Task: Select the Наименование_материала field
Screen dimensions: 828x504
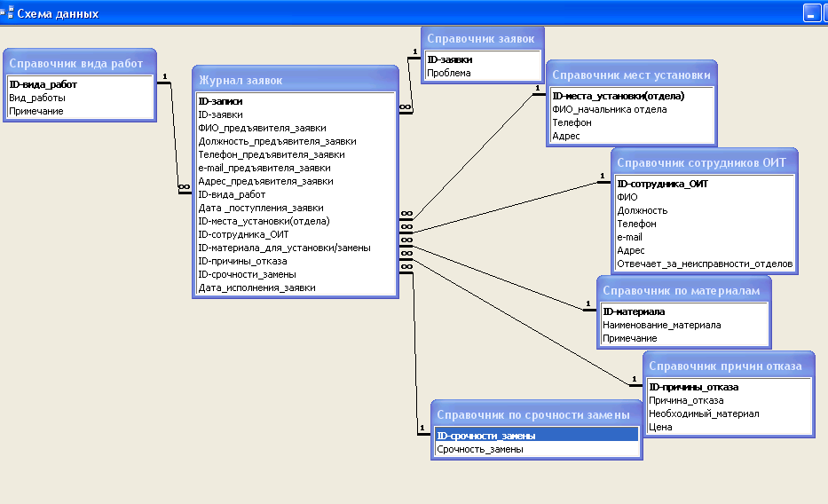Action: point(684,325)
